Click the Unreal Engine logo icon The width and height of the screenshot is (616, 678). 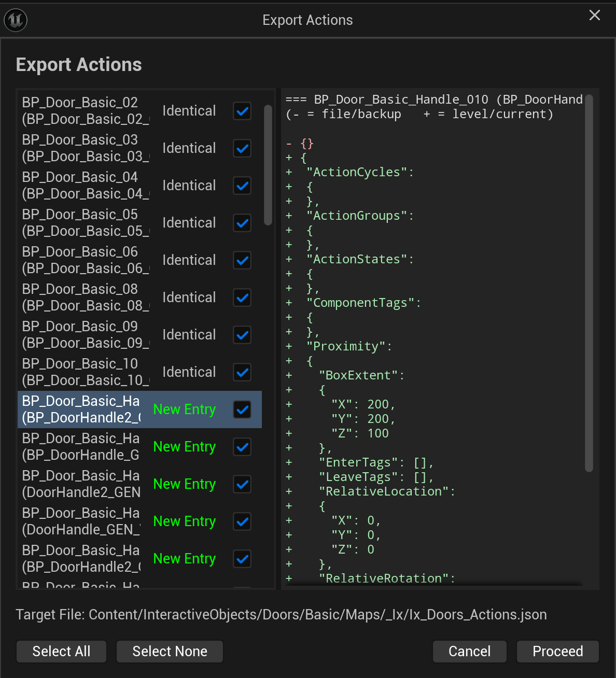click(x=16, y=20)
